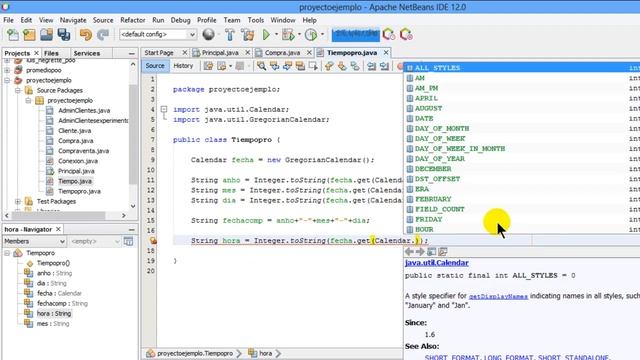Click the Projects panel vertical scrollbar
The height and width of the screenshot is (360, 640).
pos(133,135)
